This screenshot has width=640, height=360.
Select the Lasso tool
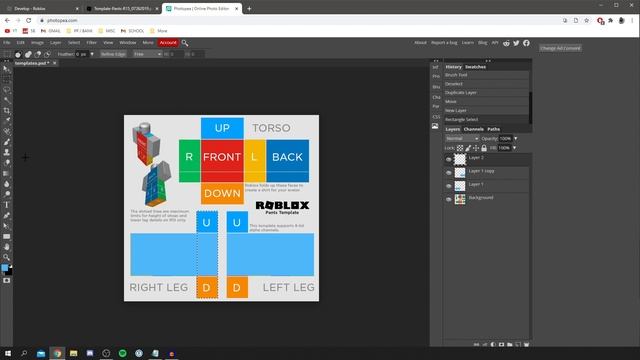(x=7, y=90)
